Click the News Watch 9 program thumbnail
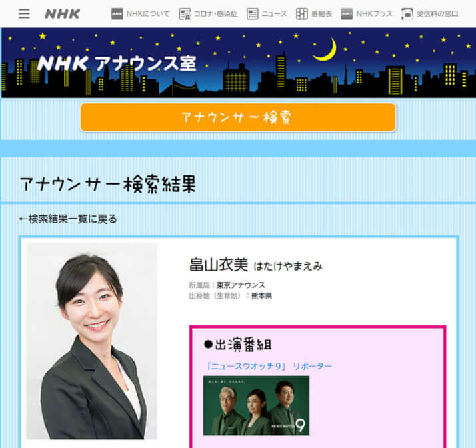 [256, 405]
